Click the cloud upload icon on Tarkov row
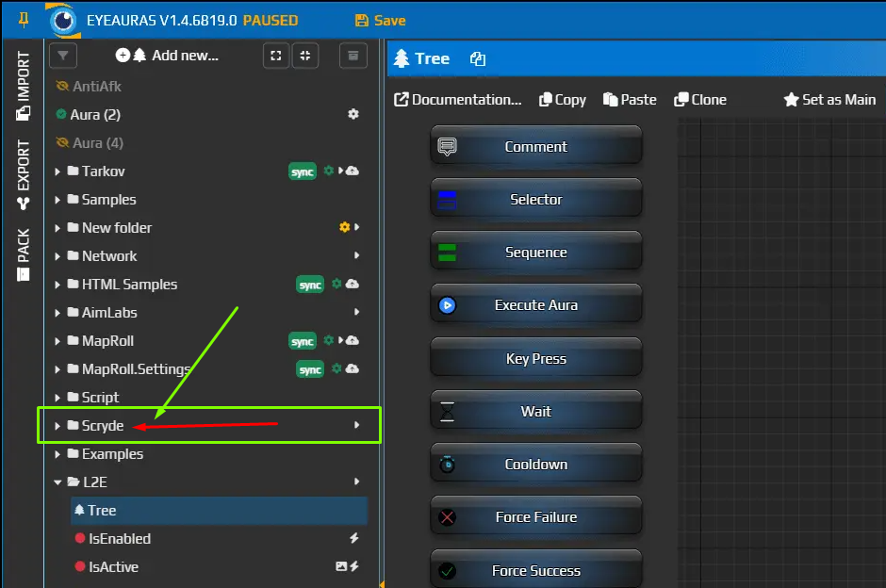 [x=353, y=171]
